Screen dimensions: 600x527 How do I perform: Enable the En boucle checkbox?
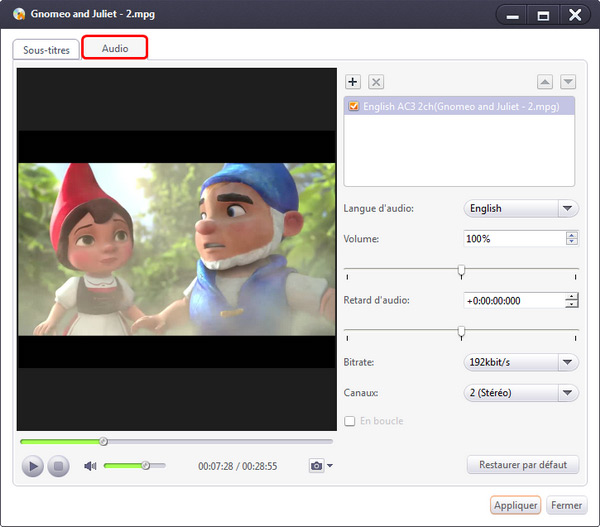pyautogui.click(x=349, y=421)
